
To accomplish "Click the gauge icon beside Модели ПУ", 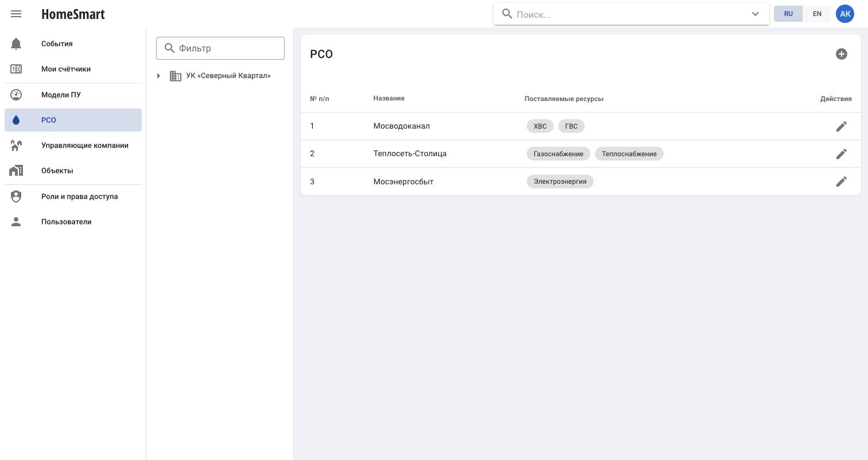I will (16, 95).
